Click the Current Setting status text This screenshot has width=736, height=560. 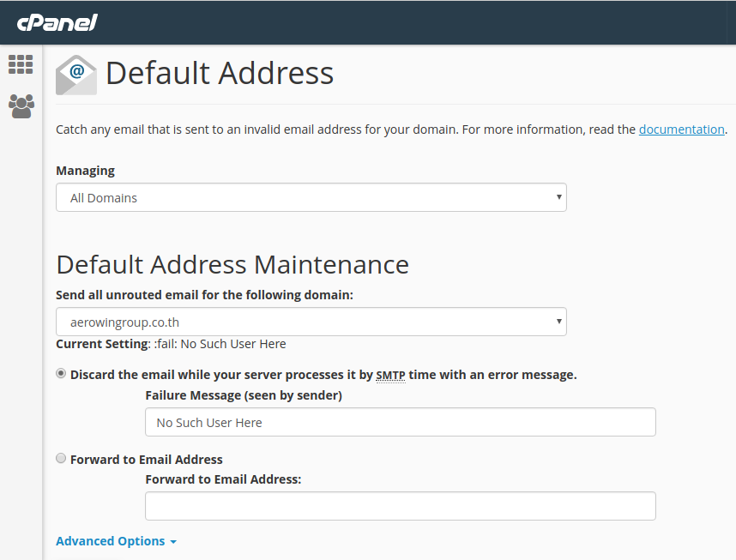pos(171,344)
